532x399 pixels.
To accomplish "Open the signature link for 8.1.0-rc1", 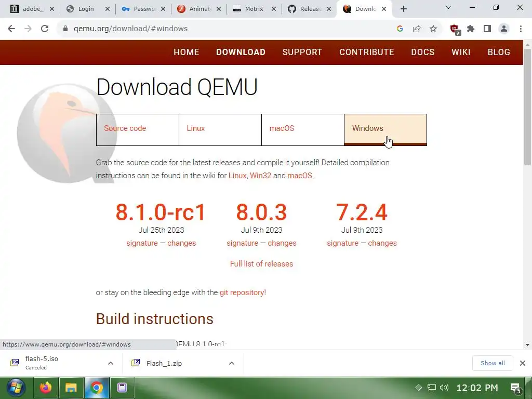I will pos(142,243).
